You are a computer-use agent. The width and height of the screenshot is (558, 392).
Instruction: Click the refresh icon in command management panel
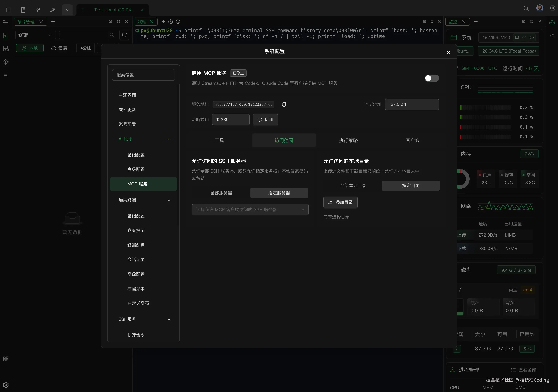coord(124,35)
